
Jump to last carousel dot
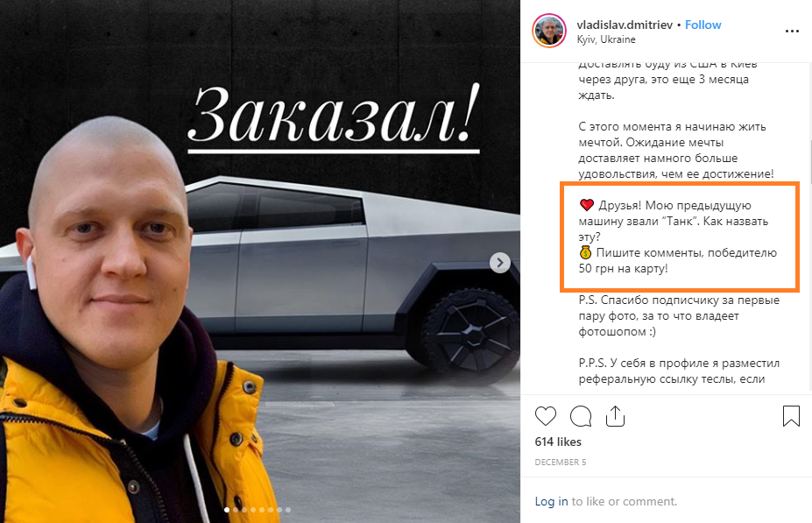click(x=288, y=510)
